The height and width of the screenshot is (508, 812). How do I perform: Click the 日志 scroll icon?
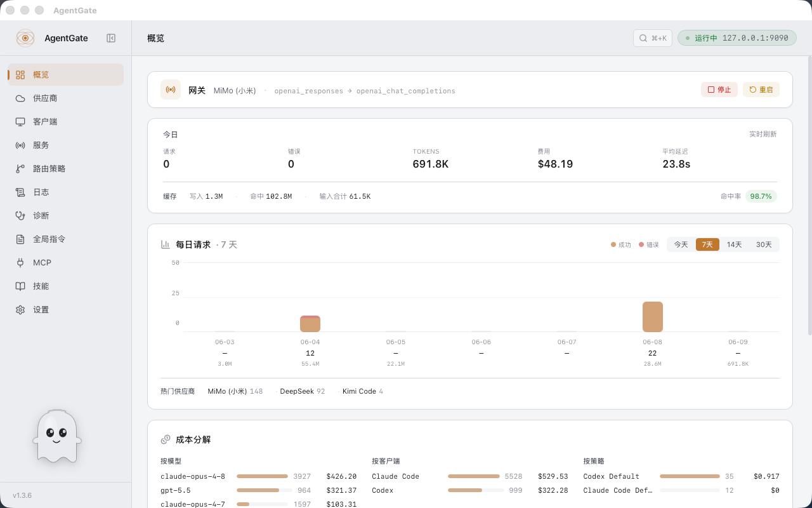click(x=20, y=192)
